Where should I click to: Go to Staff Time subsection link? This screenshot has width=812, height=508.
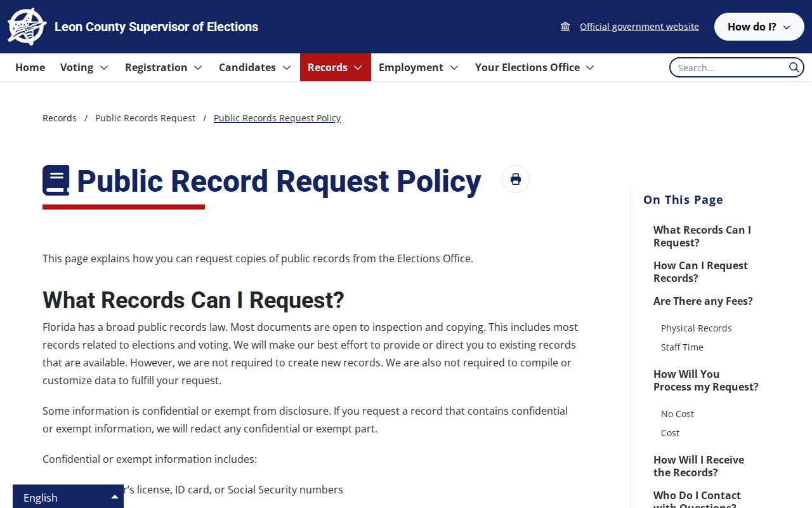pyautogui.click(x=682, y=347)
